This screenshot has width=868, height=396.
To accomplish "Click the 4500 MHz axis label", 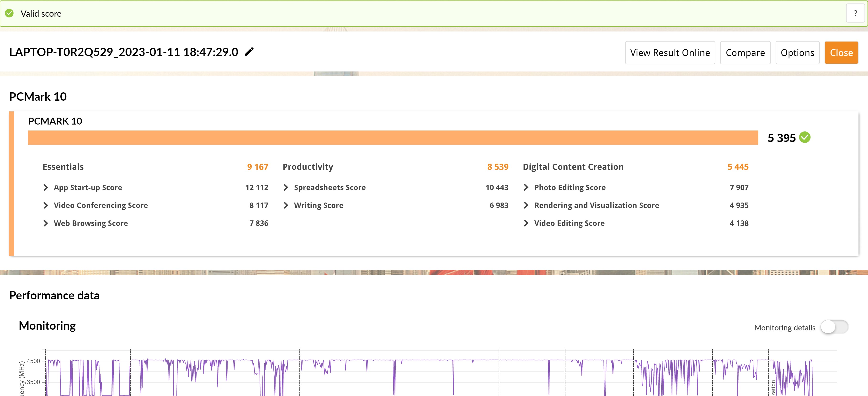I will point(33,361).
